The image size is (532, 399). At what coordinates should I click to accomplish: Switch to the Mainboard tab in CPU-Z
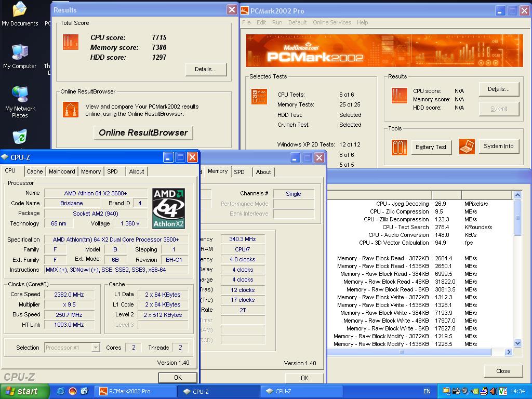click(62, 171)
